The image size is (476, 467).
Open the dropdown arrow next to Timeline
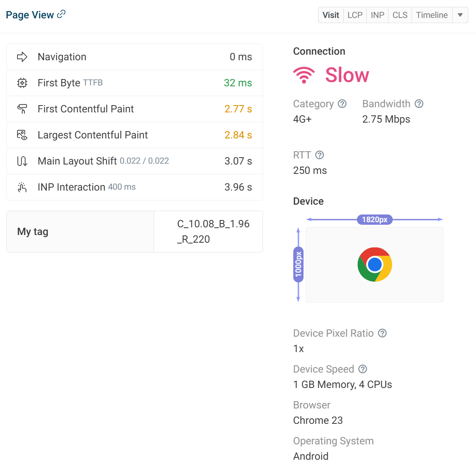[x=460, y=15]
